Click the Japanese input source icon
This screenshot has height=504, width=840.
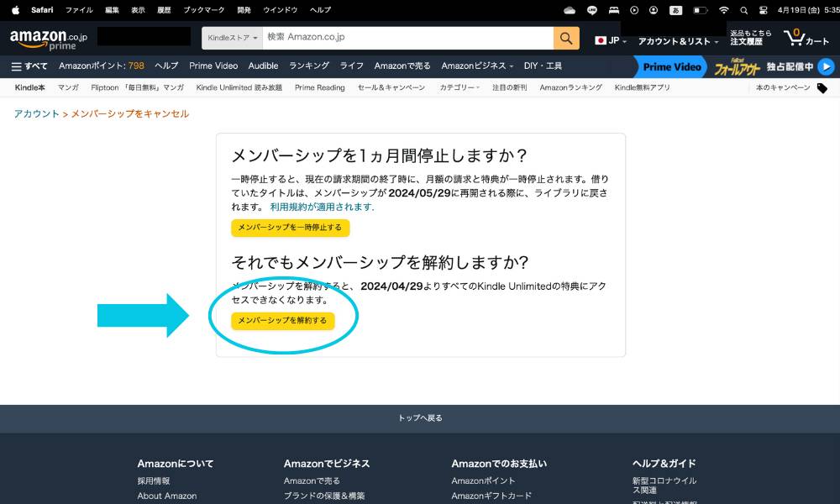click(x=675, y=10)
